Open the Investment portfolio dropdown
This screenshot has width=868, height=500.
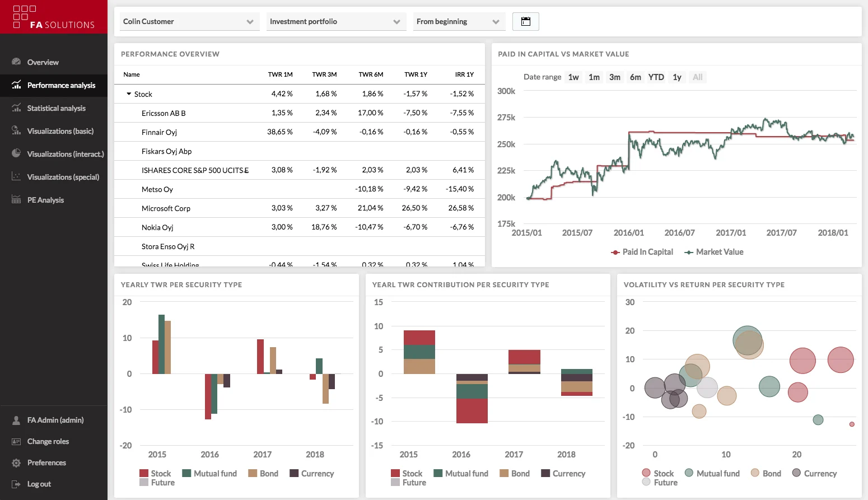pyautogui.click(x=336, y=21)
